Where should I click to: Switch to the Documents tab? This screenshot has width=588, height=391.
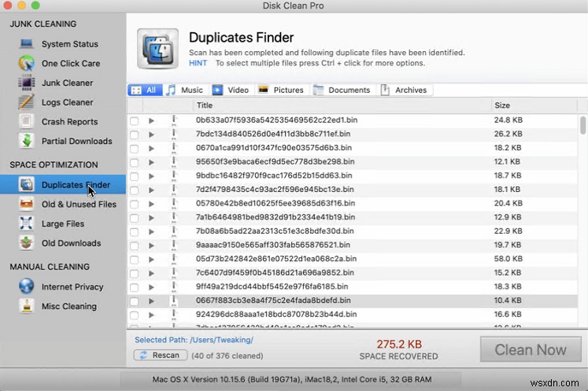pyautogui.click(x=342, y=90)
